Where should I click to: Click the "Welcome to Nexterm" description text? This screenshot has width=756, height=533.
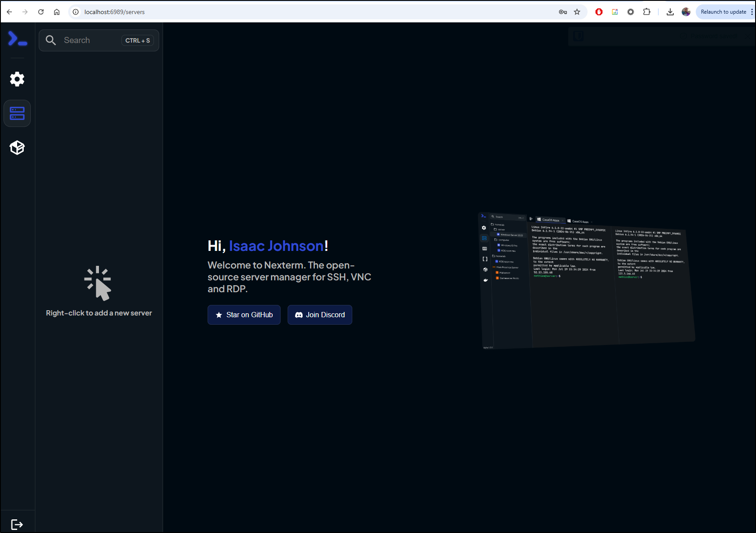pos(289,277)
